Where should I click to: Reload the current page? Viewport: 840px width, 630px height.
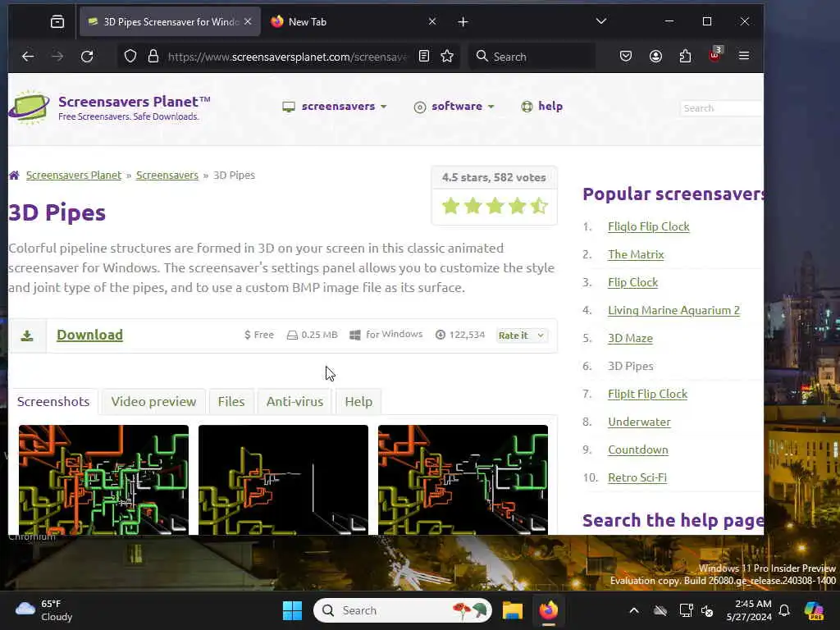point(87,57)
